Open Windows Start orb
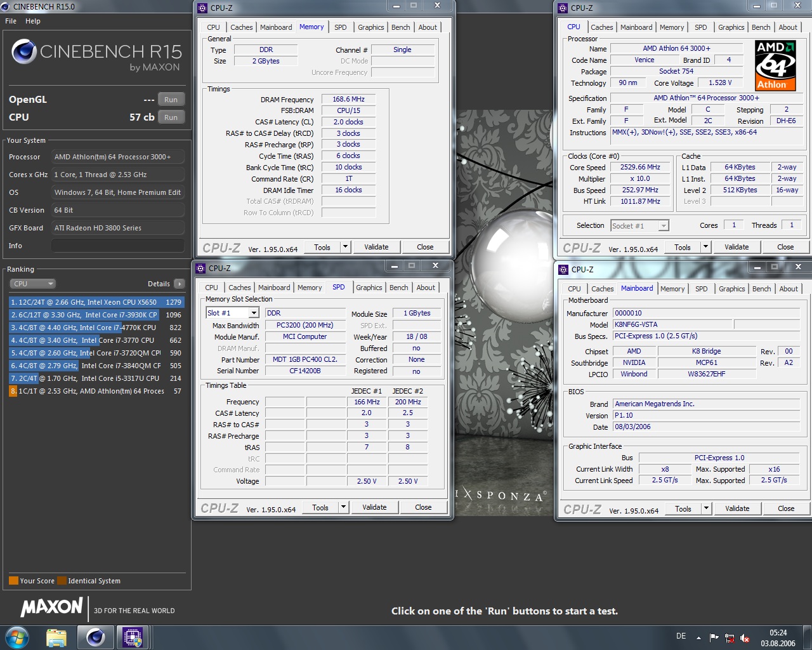812x650 pixels. [17, 637]
